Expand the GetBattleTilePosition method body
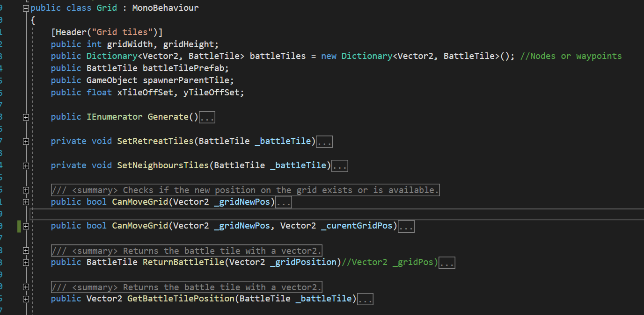This screenshot has width=644, height=315. point(26,299)
